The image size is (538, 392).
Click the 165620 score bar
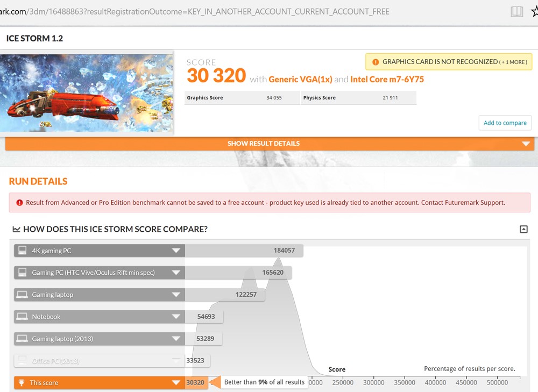tap(238, 272)
